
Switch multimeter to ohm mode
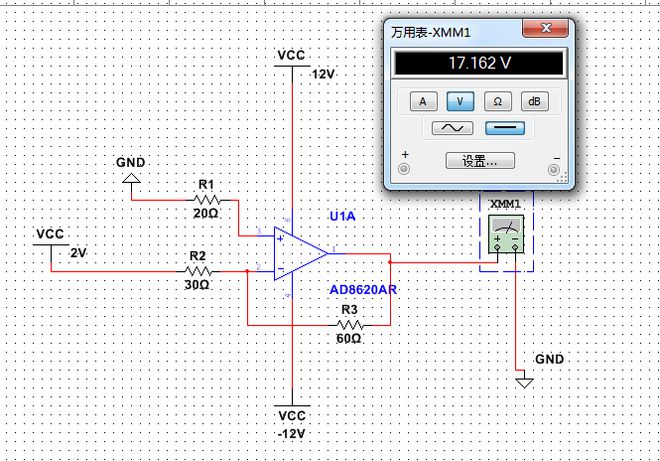498,101
